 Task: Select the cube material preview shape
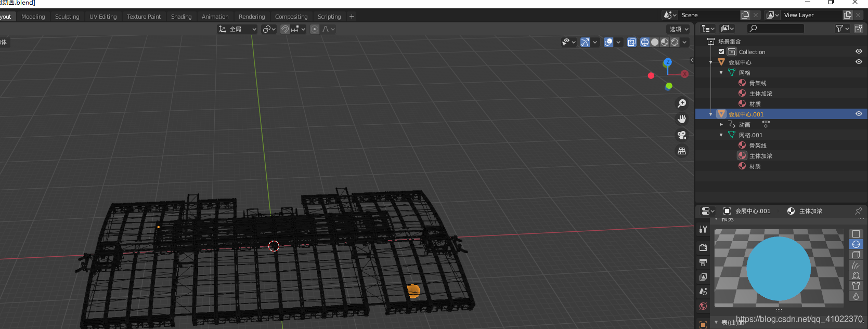pos(856,255)
